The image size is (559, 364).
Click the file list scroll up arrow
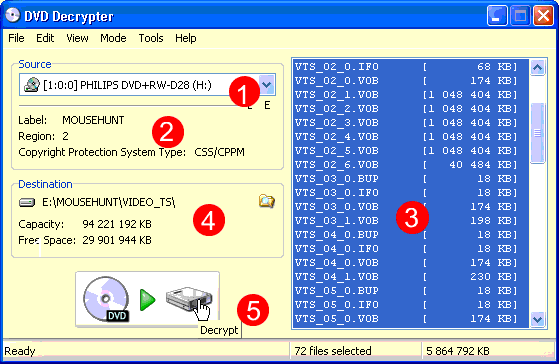537,67
